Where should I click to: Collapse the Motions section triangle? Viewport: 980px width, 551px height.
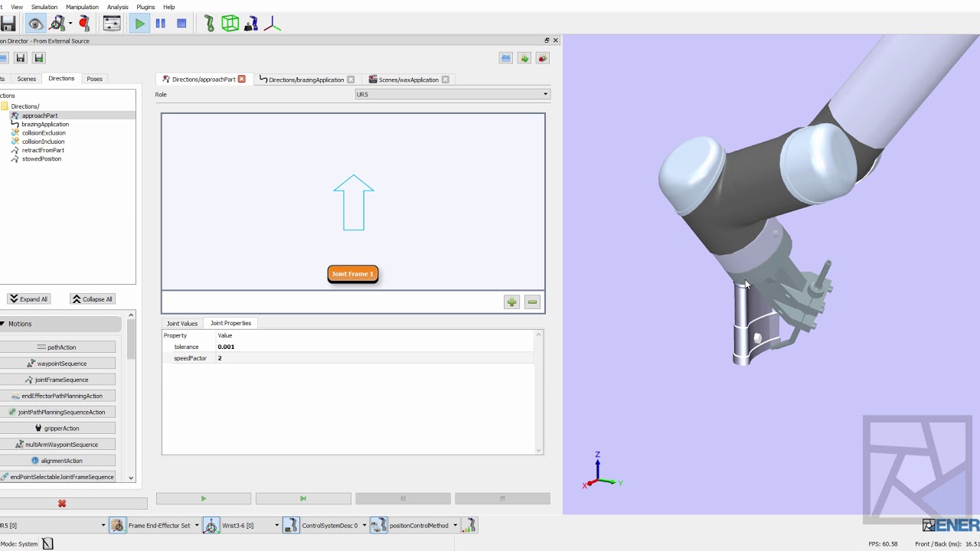click(x=3, y=324)
